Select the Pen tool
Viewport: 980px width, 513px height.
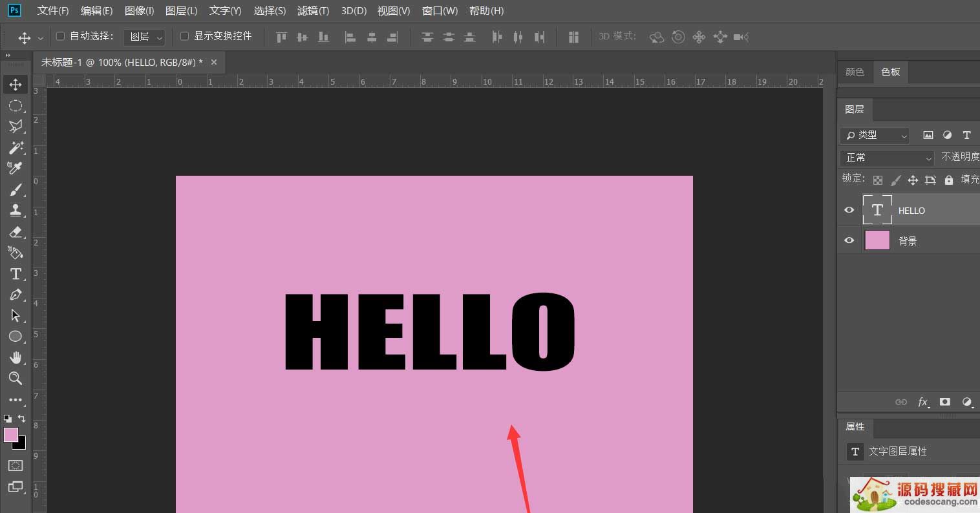click(16, 295)
